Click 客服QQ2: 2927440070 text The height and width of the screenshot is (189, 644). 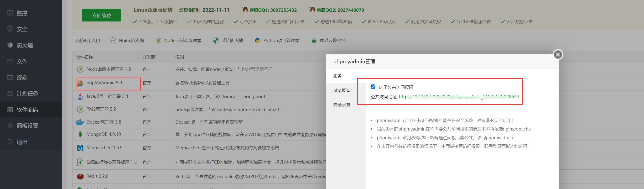340,10
